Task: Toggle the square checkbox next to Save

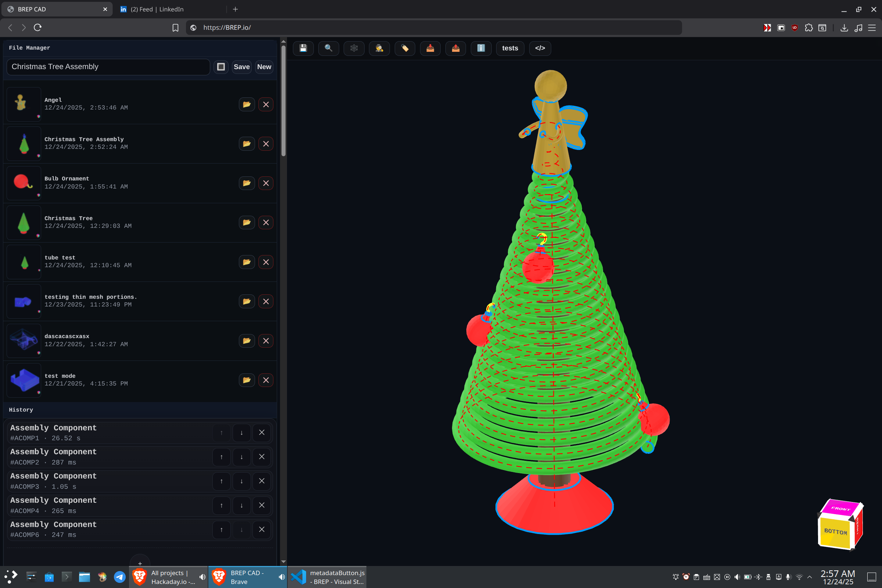Action: [x=221, y=67]
